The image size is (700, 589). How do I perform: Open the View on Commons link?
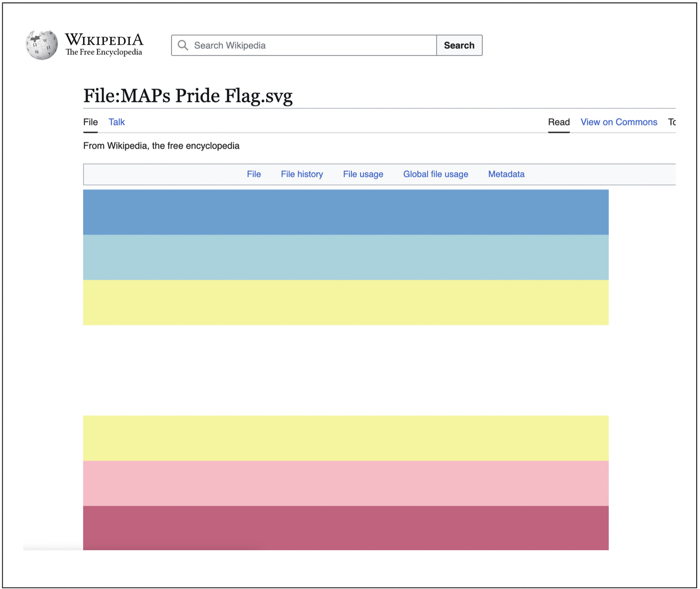[619, 122]
